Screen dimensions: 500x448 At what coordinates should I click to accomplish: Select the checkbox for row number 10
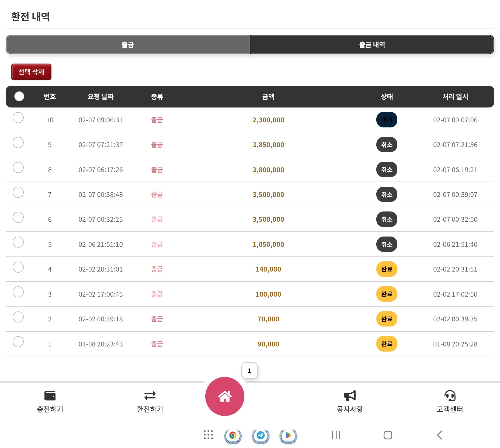click(x=18, y=118)
